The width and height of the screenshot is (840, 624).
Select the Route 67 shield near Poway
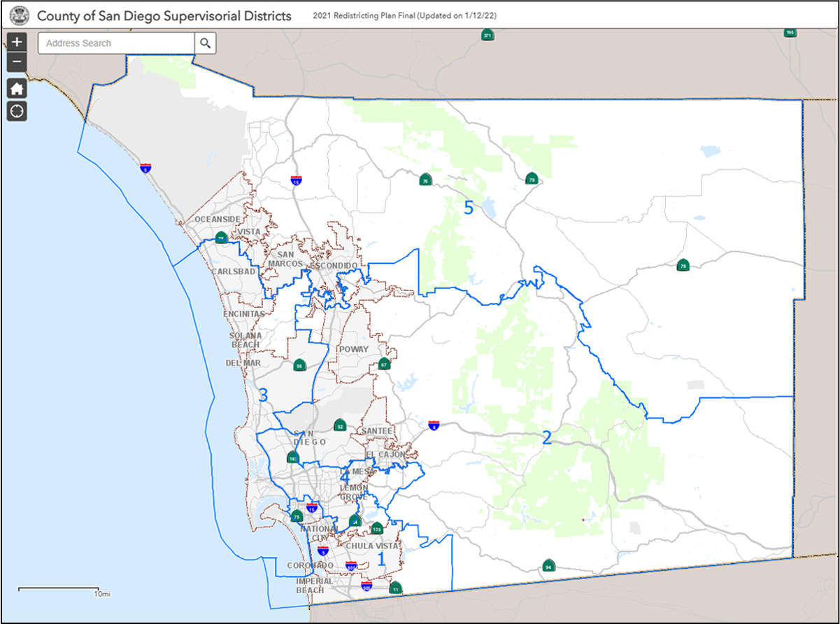click(x=383, y=364)
